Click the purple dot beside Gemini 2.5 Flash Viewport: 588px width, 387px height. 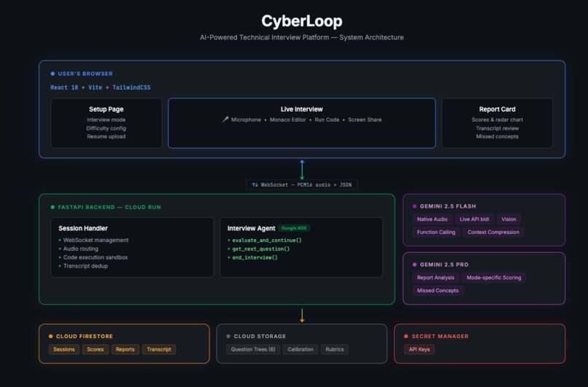coord(414,206)
